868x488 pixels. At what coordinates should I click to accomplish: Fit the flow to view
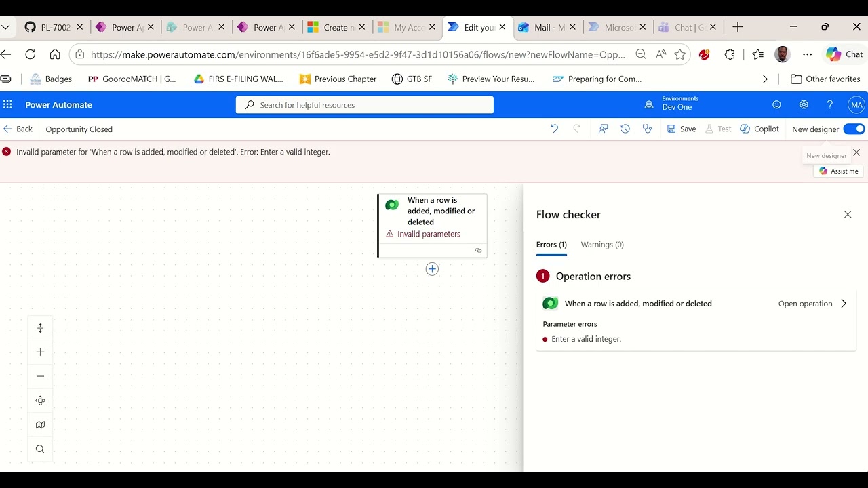(40, 401)
